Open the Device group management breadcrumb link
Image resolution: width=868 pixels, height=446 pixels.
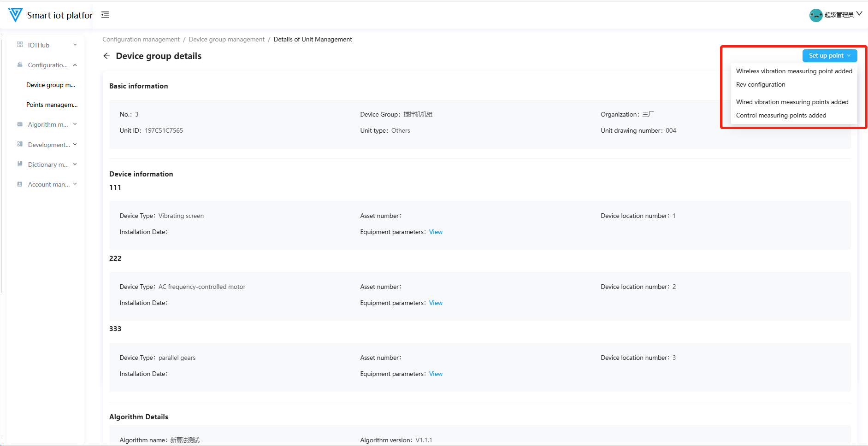point(226,40)
